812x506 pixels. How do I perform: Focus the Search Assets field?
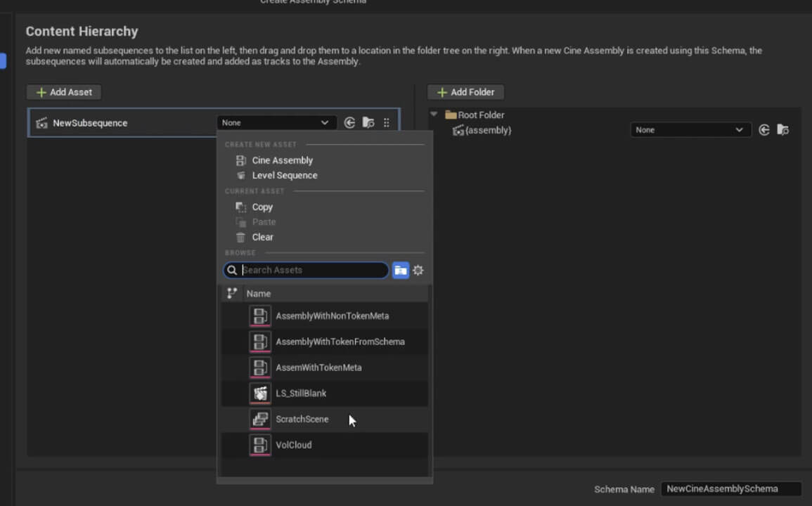tap(306, 271)
